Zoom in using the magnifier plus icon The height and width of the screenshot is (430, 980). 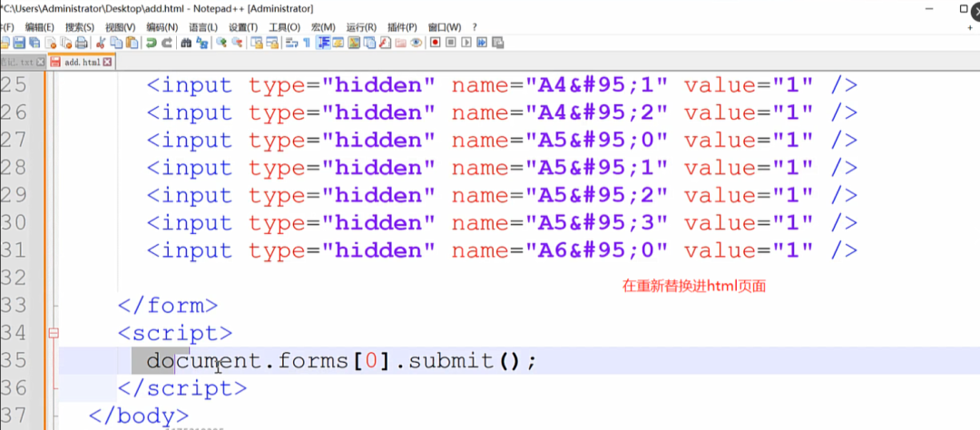point(221,43)
